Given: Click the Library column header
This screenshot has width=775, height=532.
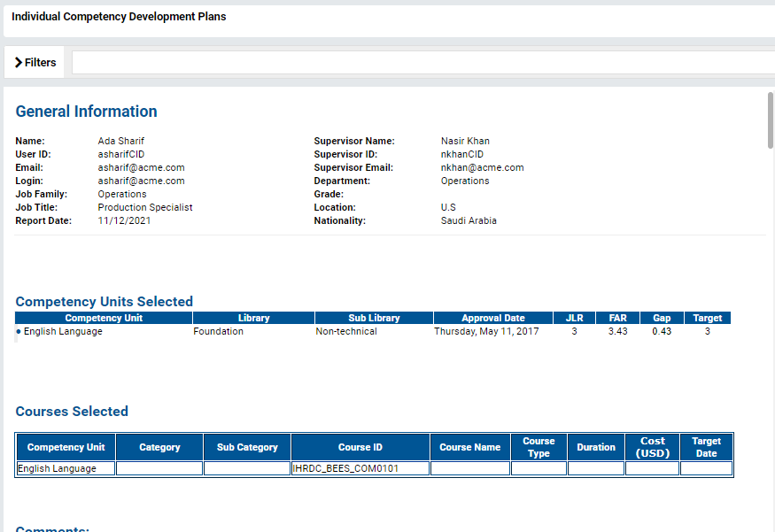Looking at the screenshot, I should [253, 318].
